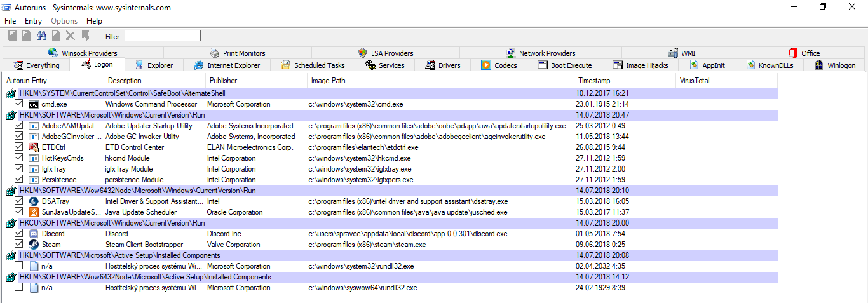Click the Publisher column header
The width and height of the screenshot is (868, 303).
(223, 81)
